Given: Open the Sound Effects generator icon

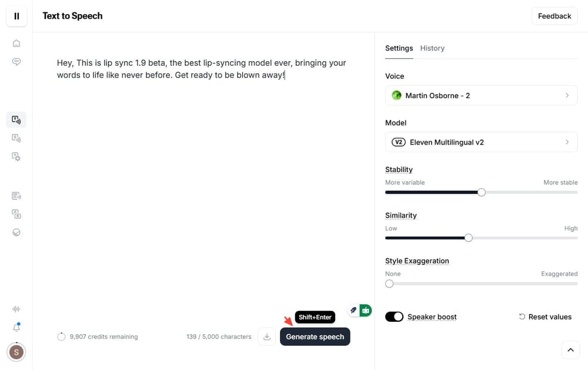Looking at the screenshot, I should [x=16, y=157].
